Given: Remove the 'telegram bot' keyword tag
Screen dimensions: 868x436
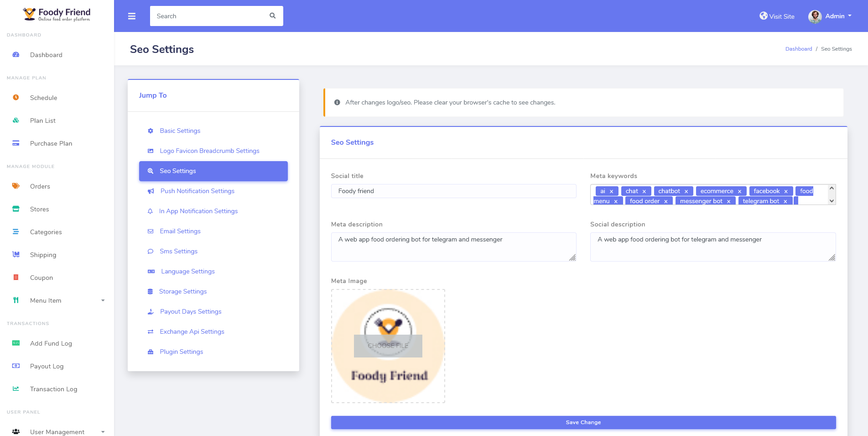Looking at the screenshot, I should click(785, 201).
